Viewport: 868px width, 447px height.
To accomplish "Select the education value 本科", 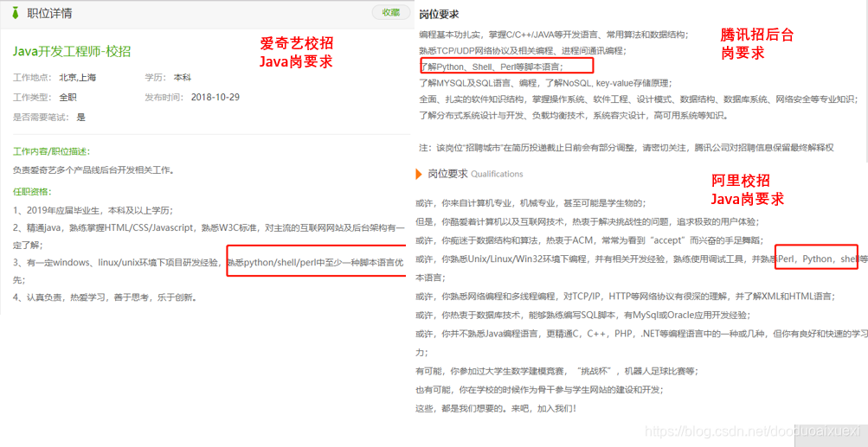I will (x=182, y=78).
